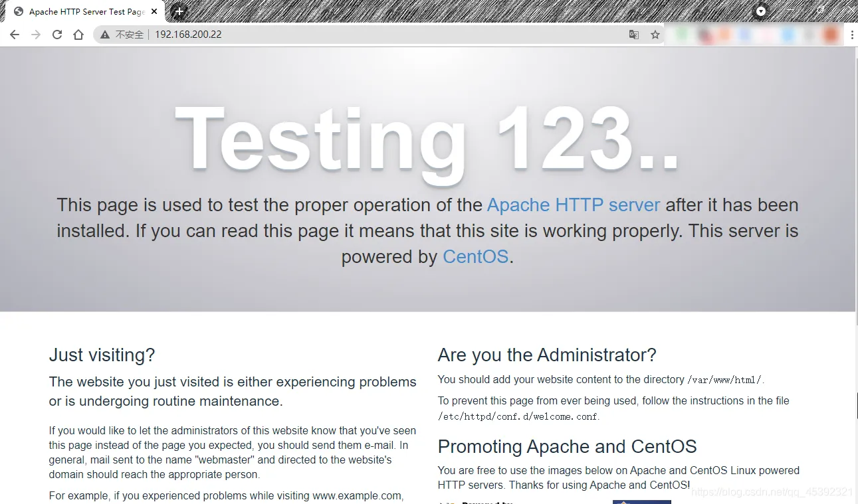Open the browser home page
858x504 pixels.
(78, 35)
